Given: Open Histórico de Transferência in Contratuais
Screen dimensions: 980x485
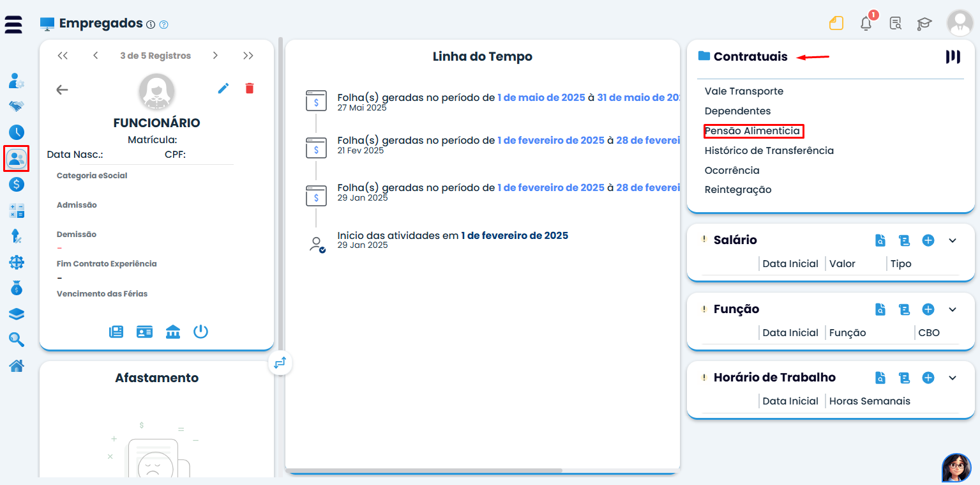Looking at the screenshot, I should (769, 151).
